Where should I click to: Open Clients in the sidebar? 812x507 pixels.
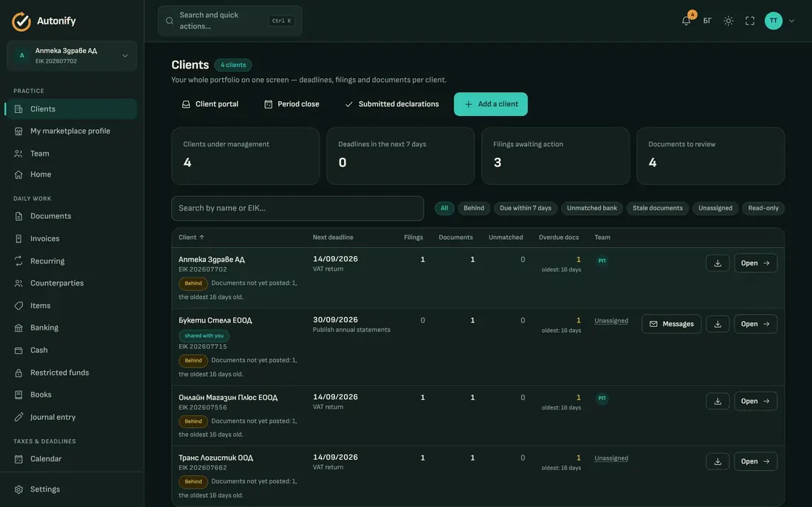tap(72, 108)
